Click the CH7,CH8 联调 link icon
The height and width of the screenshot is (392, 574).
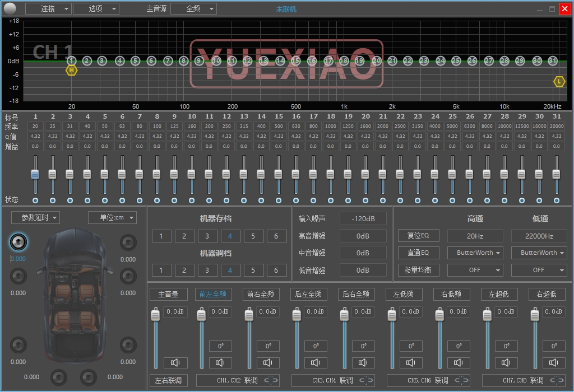tap(557, 380)
